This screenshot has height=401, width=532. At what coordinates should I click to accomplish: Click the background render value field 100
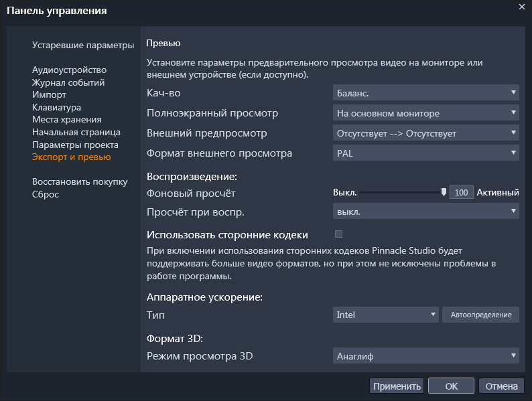tap(461, 193)
